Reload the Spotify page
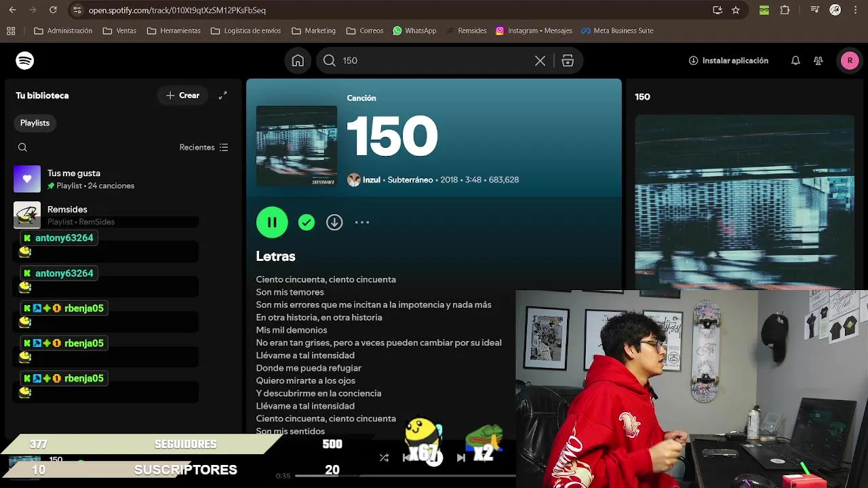The height and width of the screenshot is (488, 868). (x=53, y=10)
